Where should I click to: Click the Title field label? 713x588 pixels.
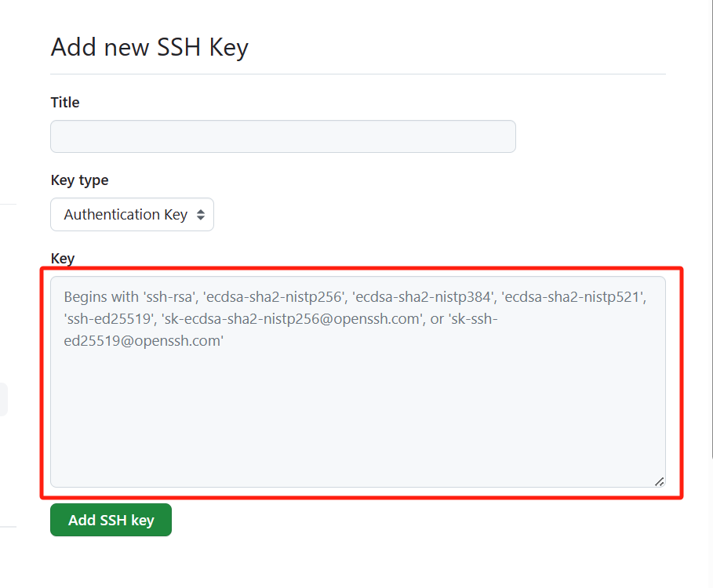click(65, 103)
